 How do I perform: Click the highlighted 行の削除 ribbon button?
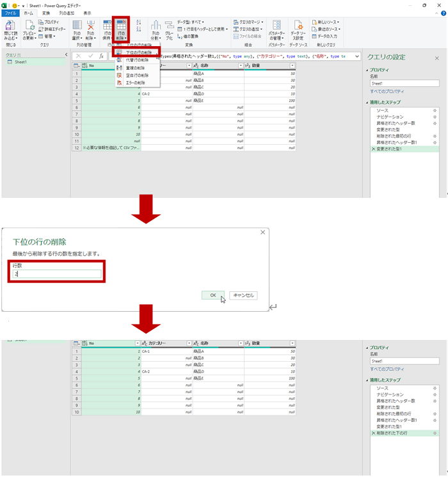[x=121, y=30]
